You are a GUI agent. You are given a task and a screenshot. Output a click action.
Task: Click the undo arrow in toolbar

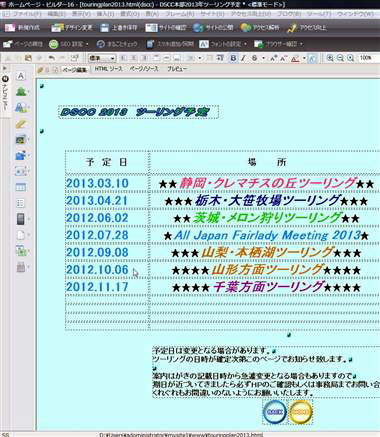click(51, 58)
